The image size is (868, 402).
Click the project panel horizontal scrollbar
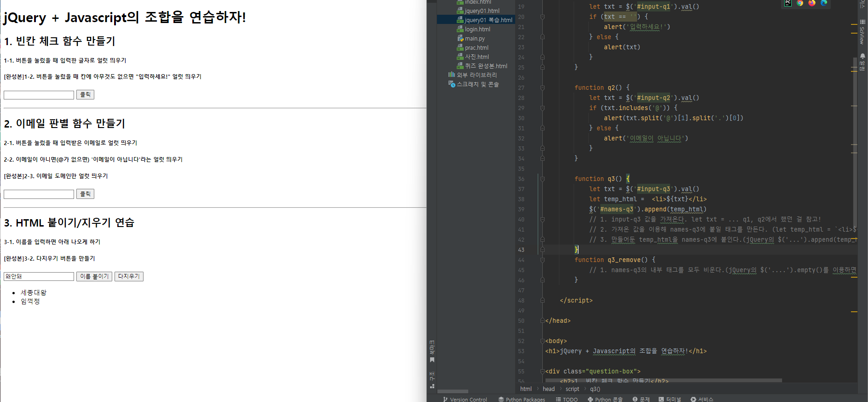click(x=453, y=391)
